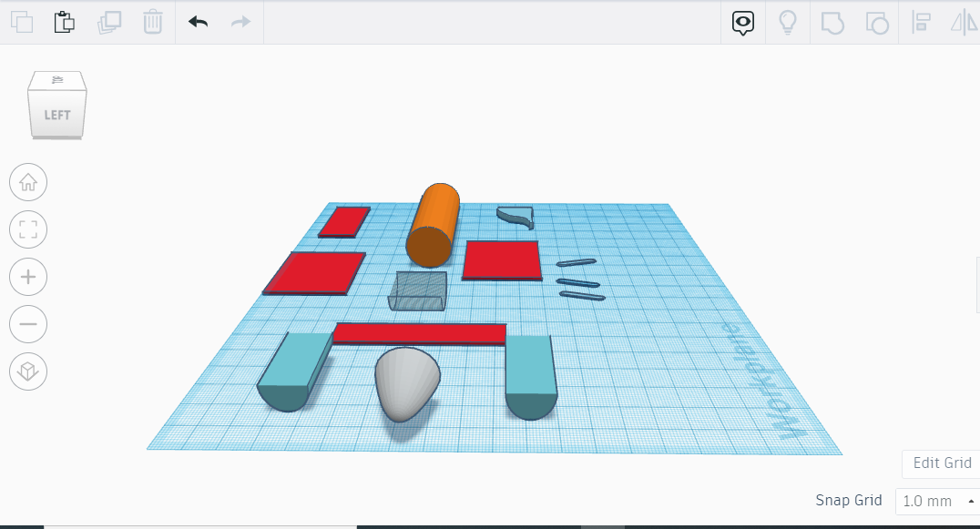Zoom in with the plus icon
The width and height of the screenshot is (980, 529).
pos(27,277)
